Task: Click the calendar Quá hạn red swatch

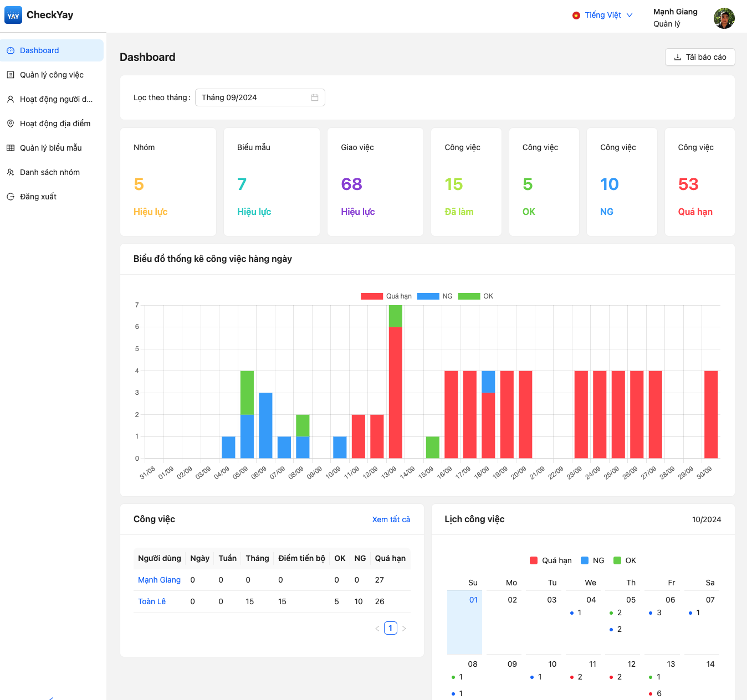Action: (x=534, y=560)
